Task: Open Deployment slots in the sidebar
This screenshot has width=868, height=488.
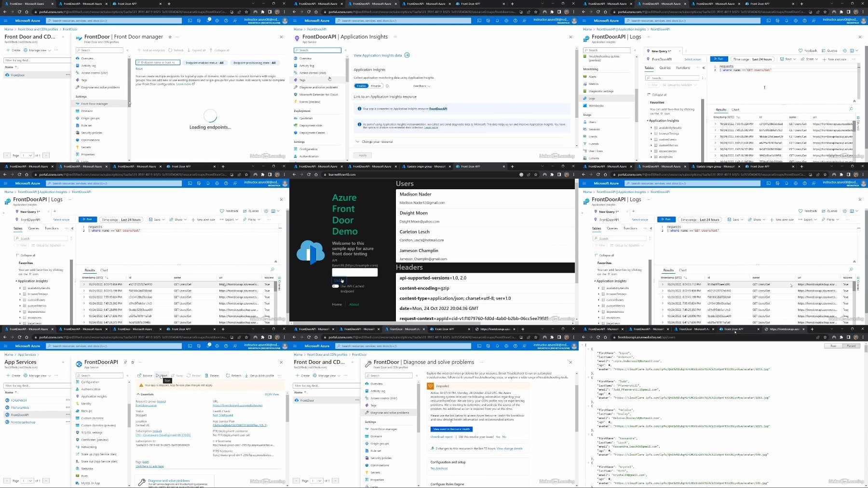Action: (311, 125)
